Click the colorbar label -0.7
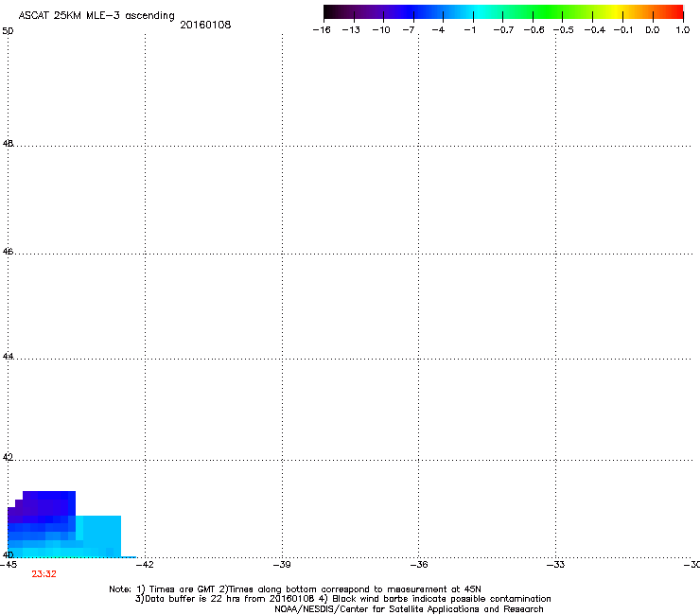The width and height of the screenshot is (700, 615). [x=503, y=30]
